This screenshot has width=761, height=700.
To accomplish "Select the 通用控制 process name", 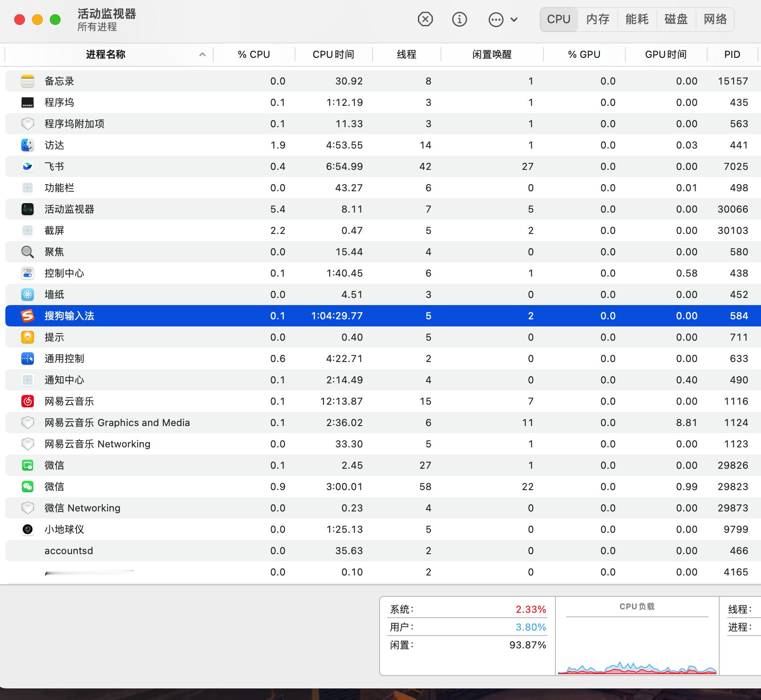I will click(65, 358).
